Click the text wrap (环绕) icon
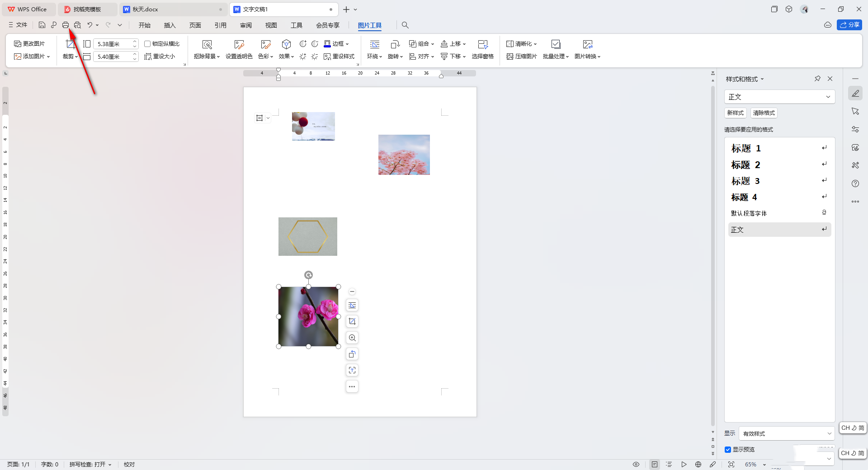Image resolution: width=868 pixels, height=470 pixels. [x=375, y=44]
